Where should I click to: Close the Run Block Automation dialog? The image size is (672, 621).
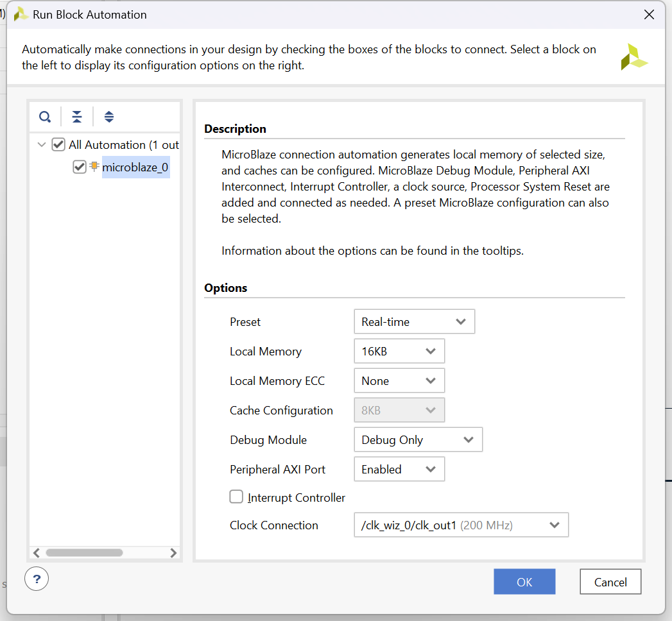click(x=649, y=15)
